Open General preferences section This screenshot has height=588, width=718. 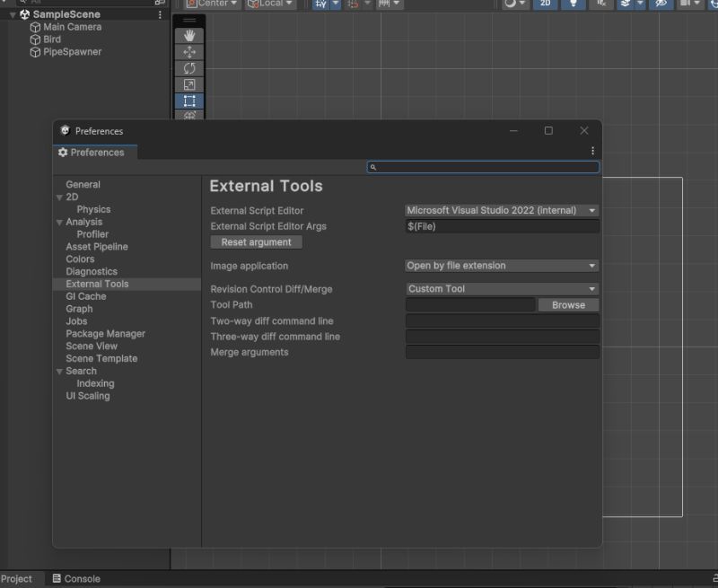tap(83, 185)
